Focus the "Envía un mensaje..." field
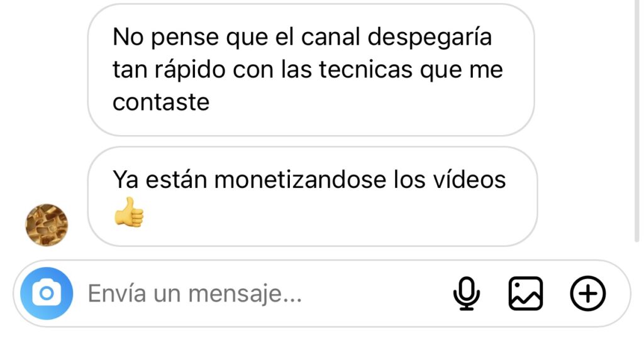The width and height of the screenshot is (644, 353). point(263,293)
